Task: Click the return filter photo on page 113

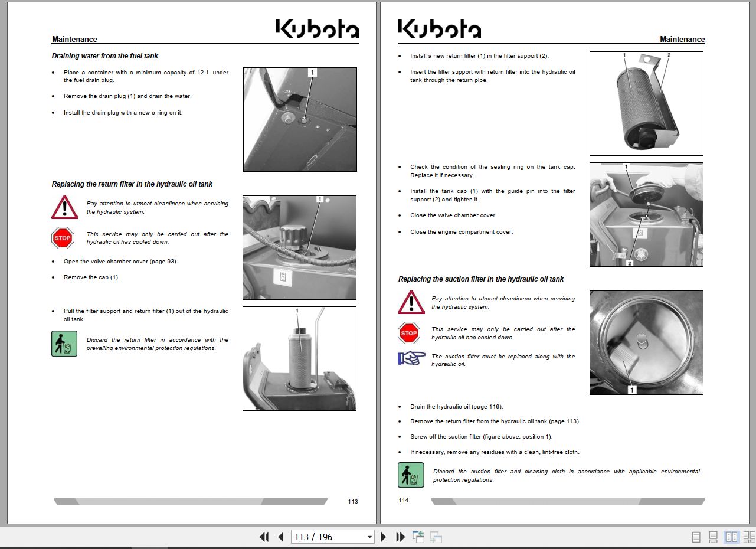Action: click(299, 358)
